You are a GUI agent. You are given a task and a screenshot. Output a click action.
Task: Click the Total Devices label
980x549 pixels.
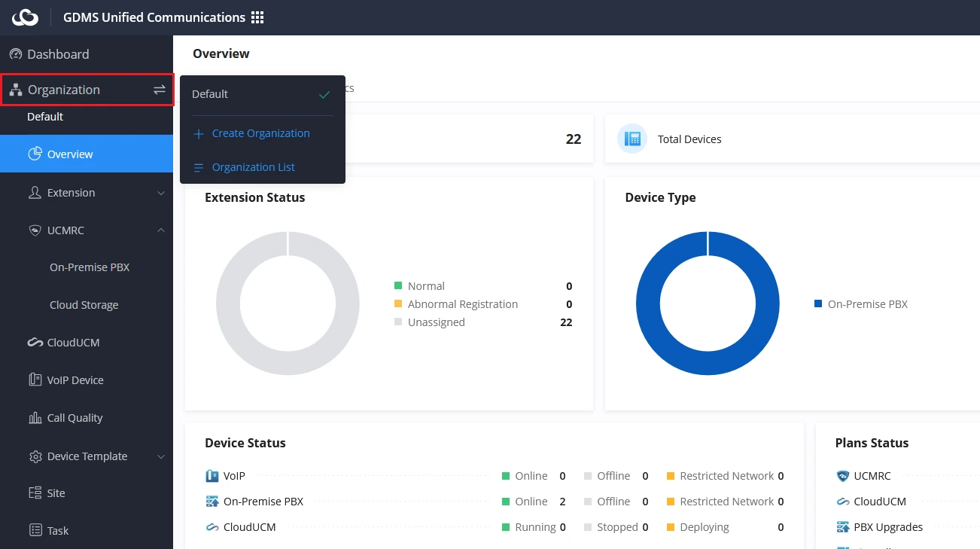tap(689, 139)
